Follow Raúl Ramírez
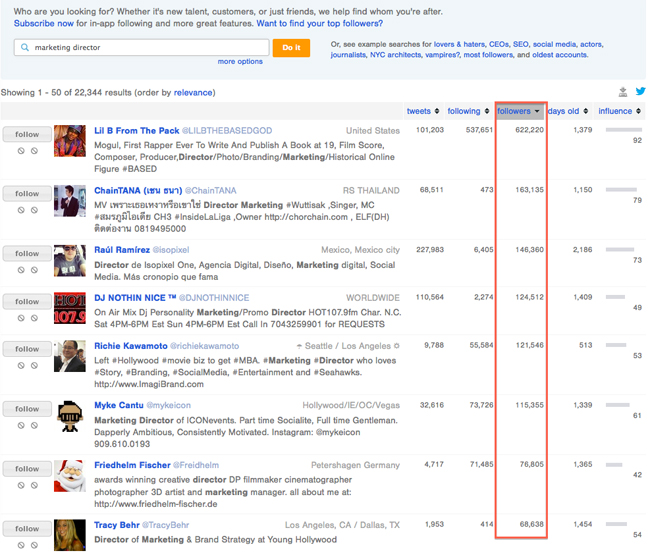The width and height of the screenshot is (650, 555). (27, 253)
